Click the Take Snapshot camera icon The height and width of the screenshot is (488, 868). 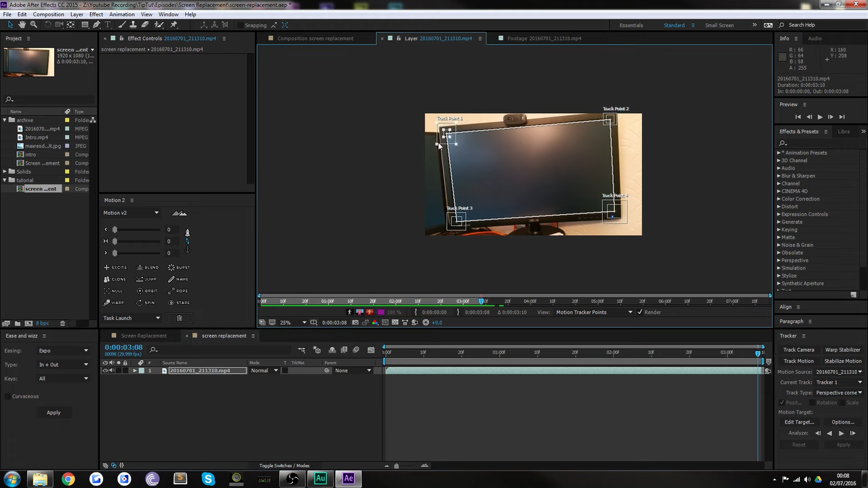(x=355, y=322)
